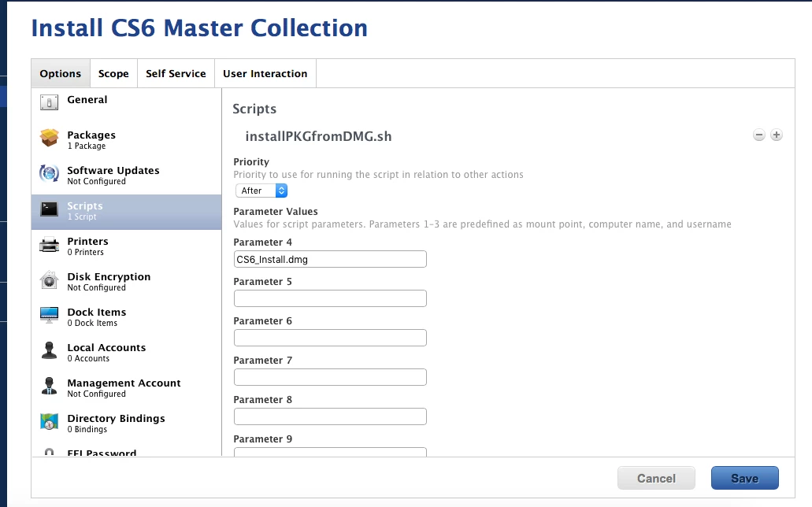Focus the Parameter 7 field
The image size is (812, 507).
click(x=330, y=377)
